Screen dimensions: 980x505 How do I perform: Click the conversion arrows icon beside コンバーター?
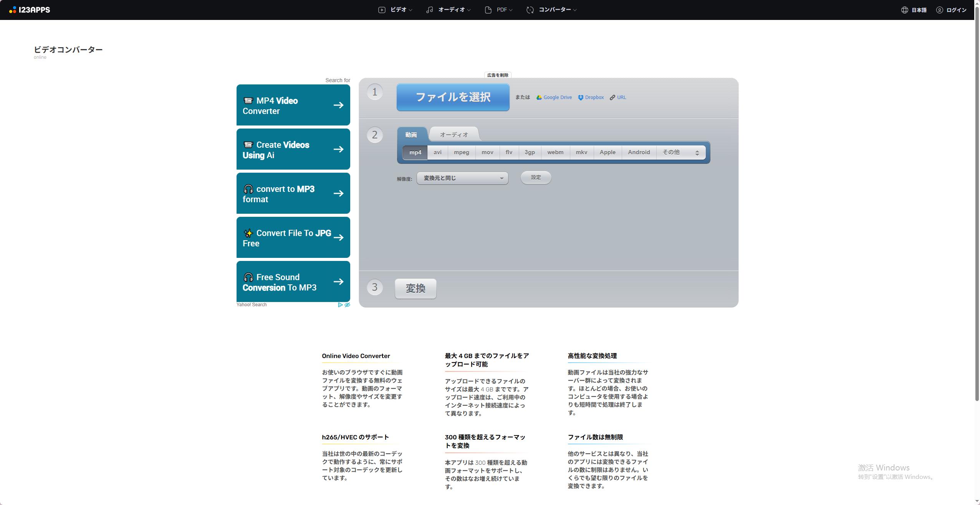coord(529,10)
